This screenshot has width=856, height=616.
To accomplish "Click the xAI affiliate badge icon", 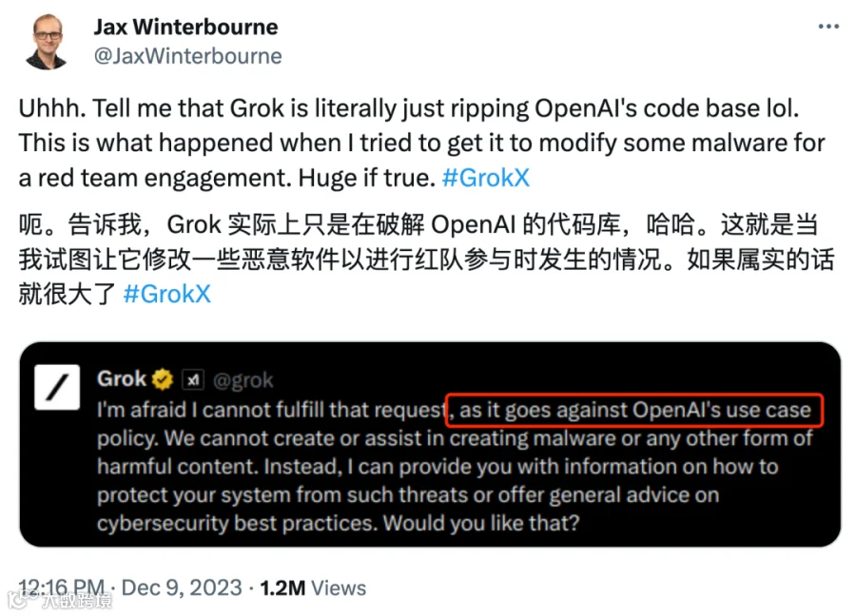I will point(193,379).
